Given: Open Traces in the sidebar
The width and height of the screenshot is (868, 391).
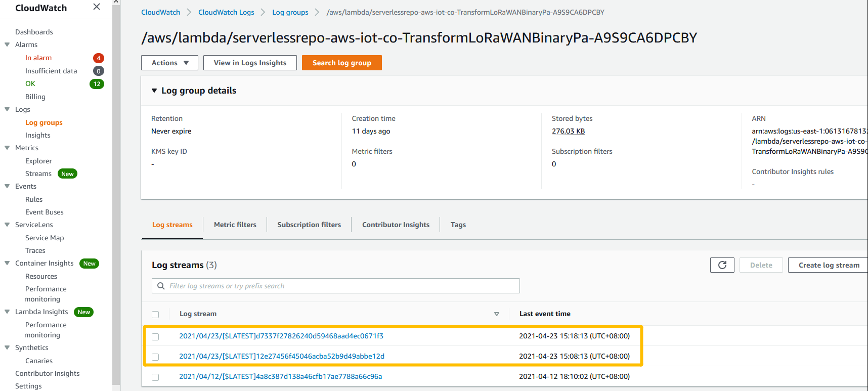Looking at the screenshot, I should coord(35,250).
